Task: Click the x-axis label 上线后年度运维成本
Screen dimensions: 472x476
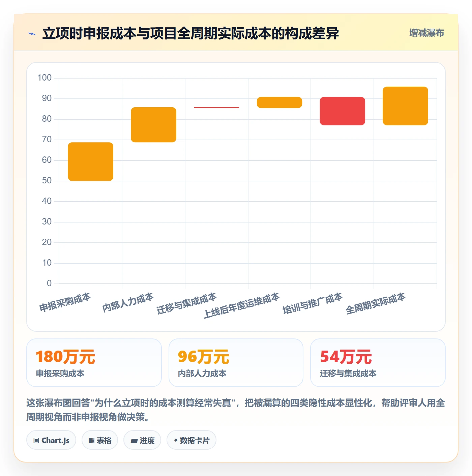Action: click(242, 305)
